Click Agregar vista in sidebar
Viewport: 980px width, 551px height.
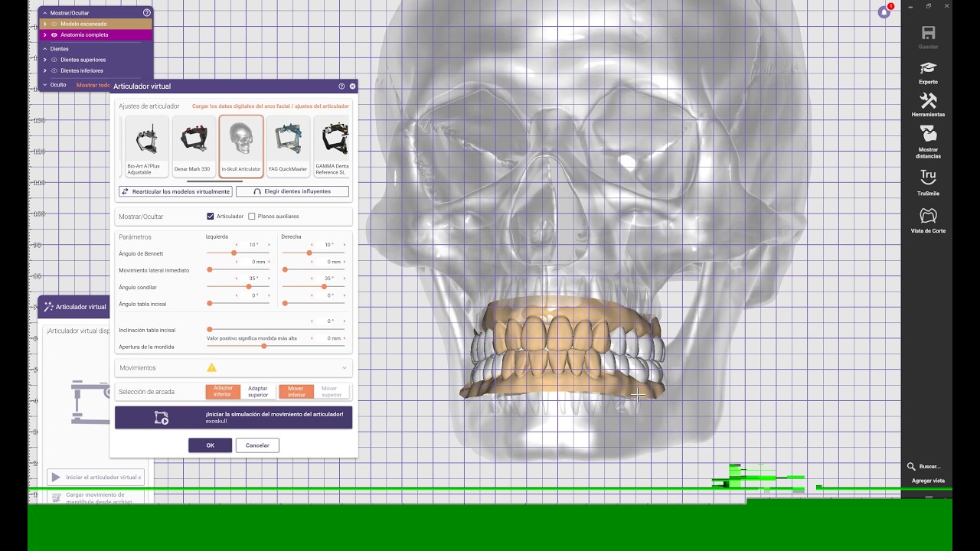[928, 481]
